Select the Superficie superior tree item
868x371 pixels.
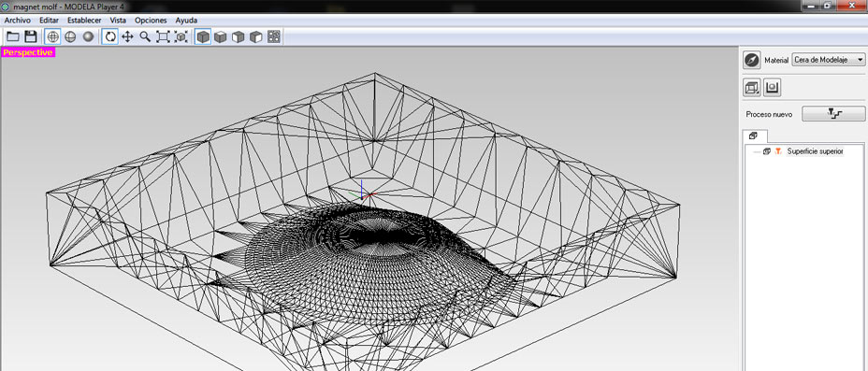pyautogui.click(x=815, y=151)
